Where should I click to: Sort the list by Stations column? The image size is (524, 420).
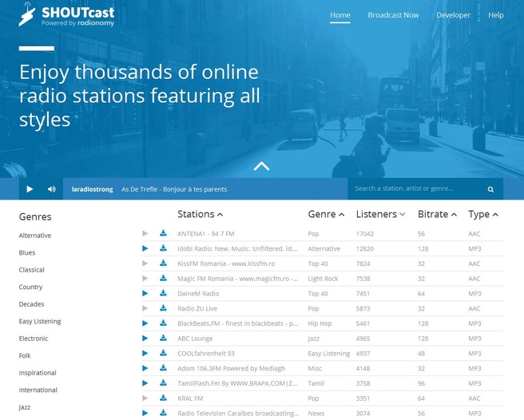point(200,214)
